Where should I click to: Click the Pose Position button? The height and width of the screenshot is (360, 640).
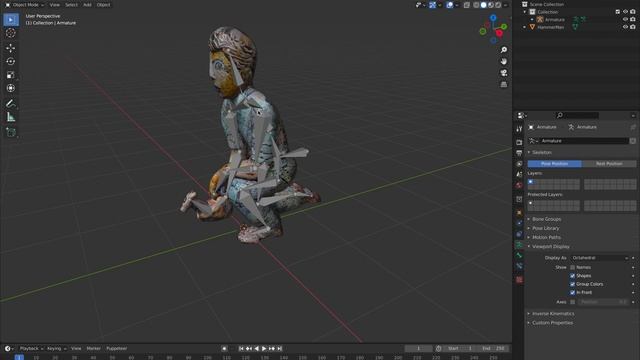[554, 164]
